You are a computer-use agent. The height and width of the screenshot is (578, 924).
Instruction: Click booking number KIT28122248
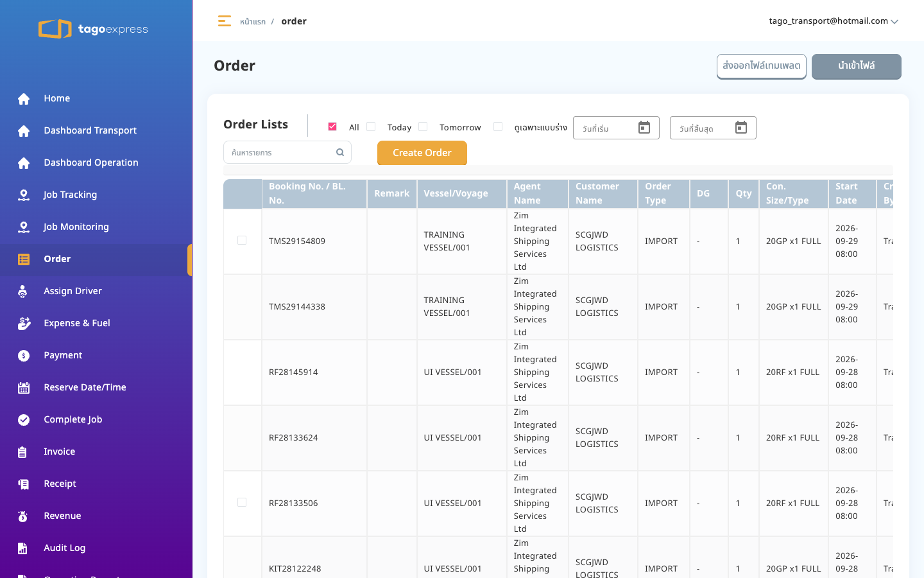pos(295,568)
